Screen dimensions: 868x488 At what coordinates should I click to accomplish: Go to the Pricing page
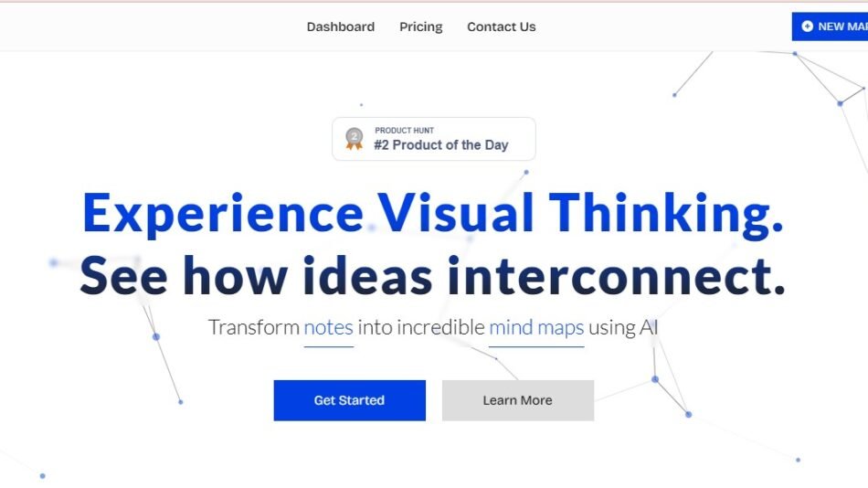click(x=420, y=27)
